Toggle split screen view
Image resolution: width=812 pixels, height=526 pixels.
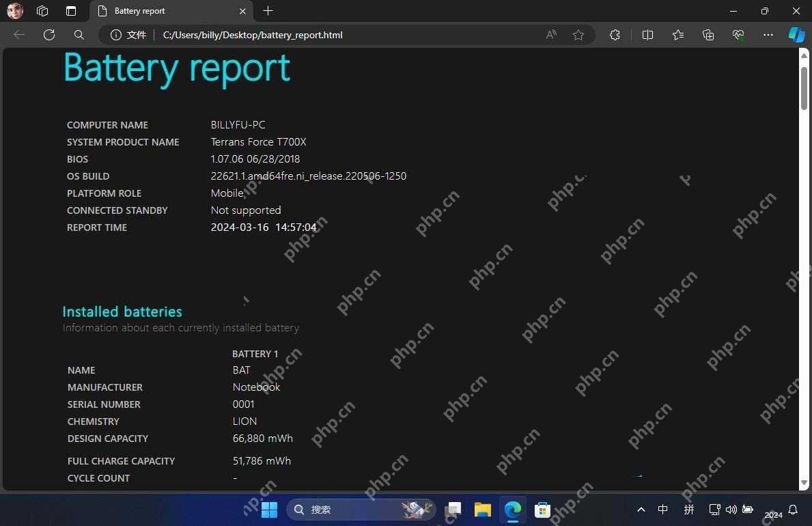click(647, 35)
